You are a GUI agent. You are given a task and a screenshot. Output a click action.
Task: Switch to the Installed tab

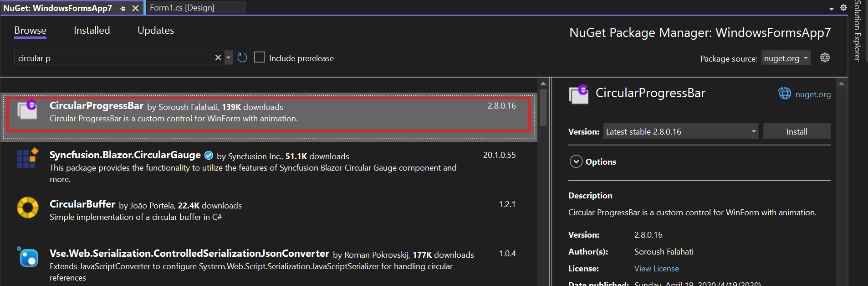tap(92, 30)
